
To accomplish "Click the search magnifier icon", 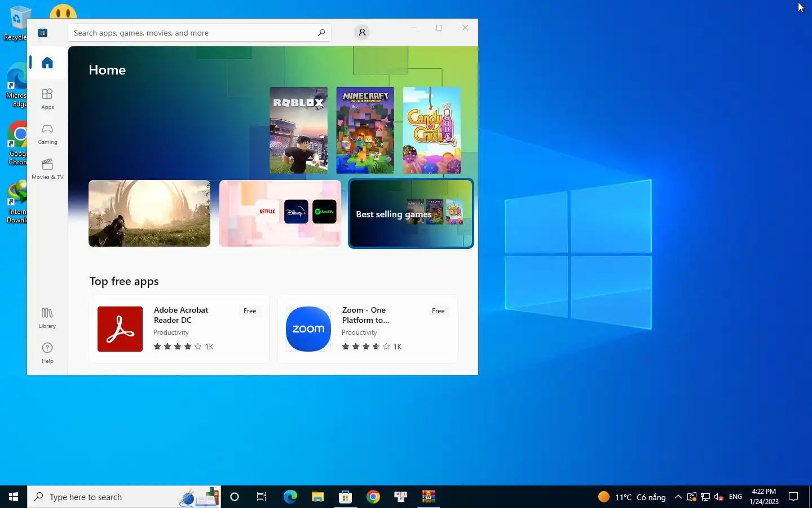I will click(x=321, y=33).
